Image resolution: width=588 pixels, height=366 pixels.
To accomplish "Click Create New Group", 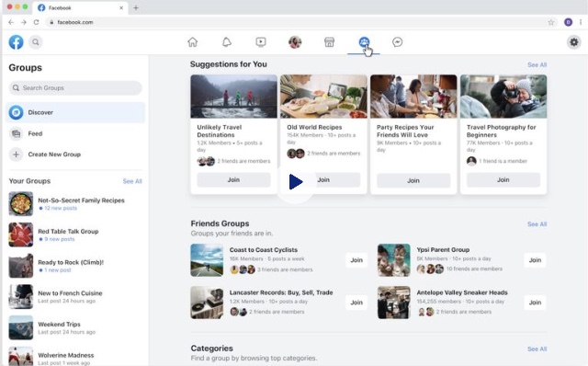I will (75, 154).
